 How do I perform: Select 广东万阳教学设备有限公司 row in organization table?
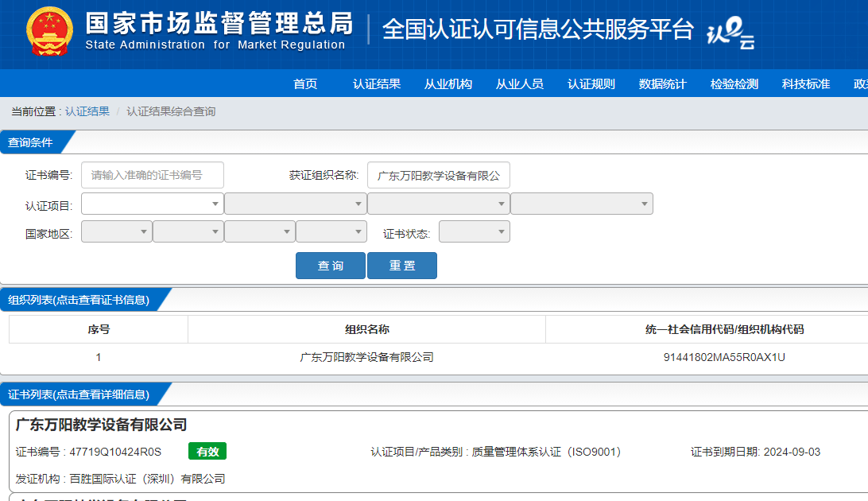point(367,357)
